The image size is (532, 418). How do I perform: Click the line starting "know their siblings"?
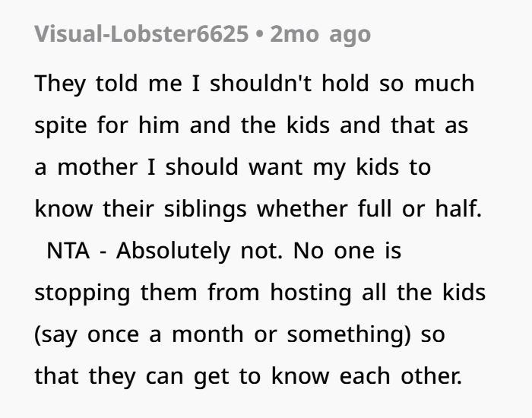tap(258, 208)
